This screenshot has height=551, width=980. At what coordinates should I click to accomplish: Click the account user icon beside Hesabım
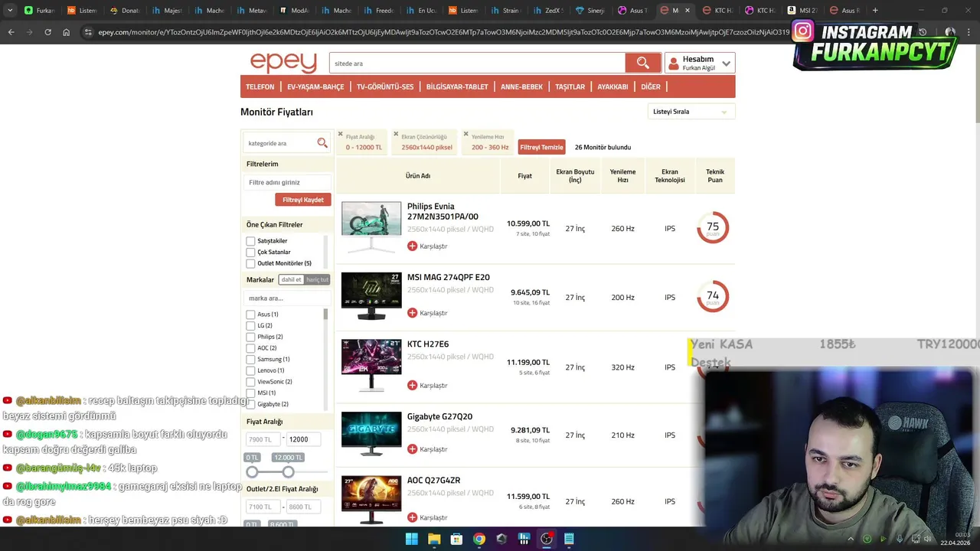(x=674, y=64)
